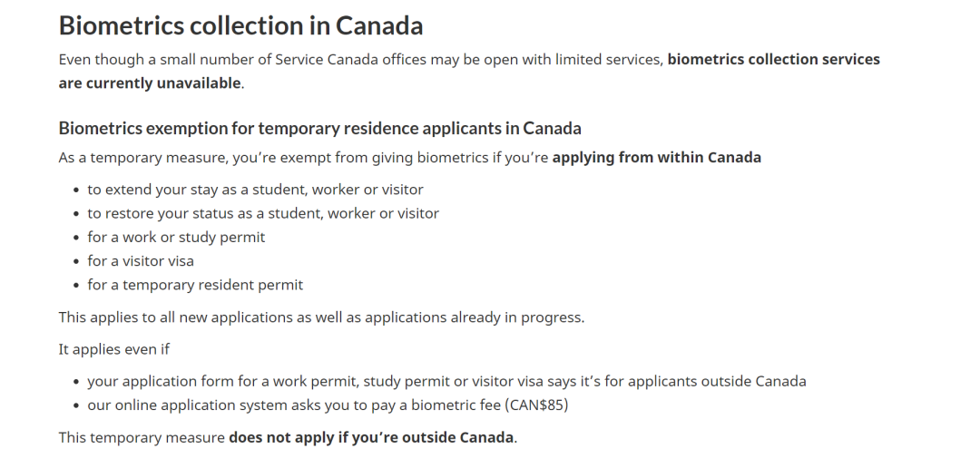Click bold text "are currently unavailable"
This screenshot has width=980, height=468.
tap(150, 83)
